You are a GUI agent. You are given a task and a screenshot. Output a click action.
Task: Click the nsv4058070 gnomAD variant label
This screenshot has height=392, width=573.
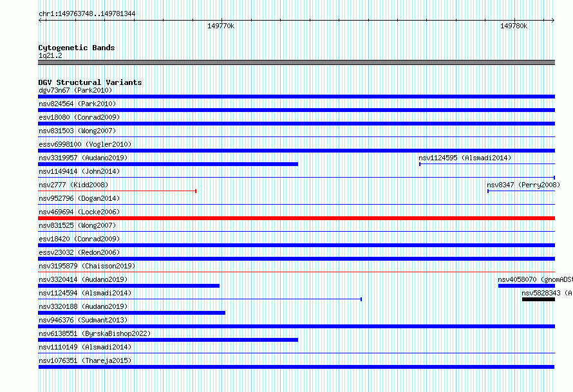(536, 279)
